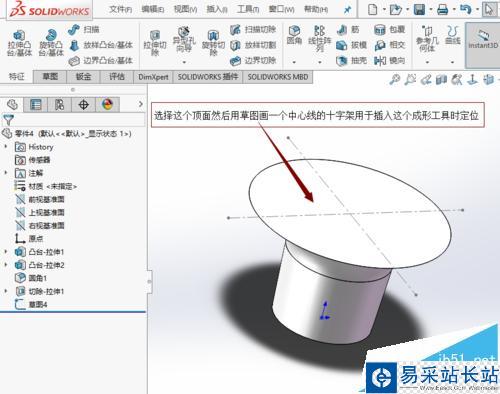
Task: Choose the 放样凸台/基体 loft tool
Action: point(101,45)
